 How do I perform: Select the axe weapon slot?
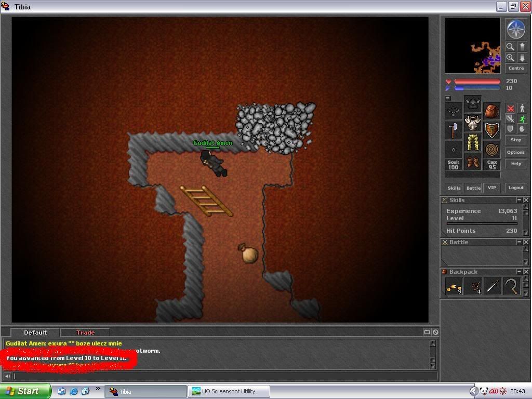point(453,130)
